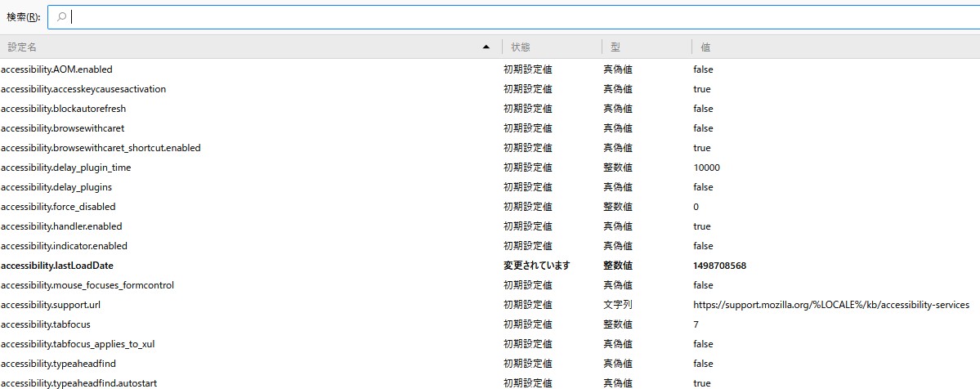Sort by the 設定名 column header

pyautogui.click(x=245, y=47)
